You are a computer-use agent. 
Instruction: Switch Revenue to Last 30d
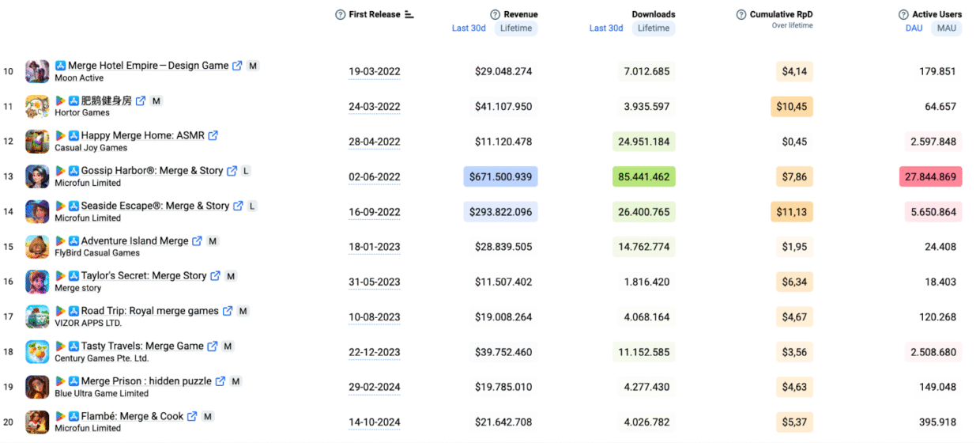[x=470, y=28]
